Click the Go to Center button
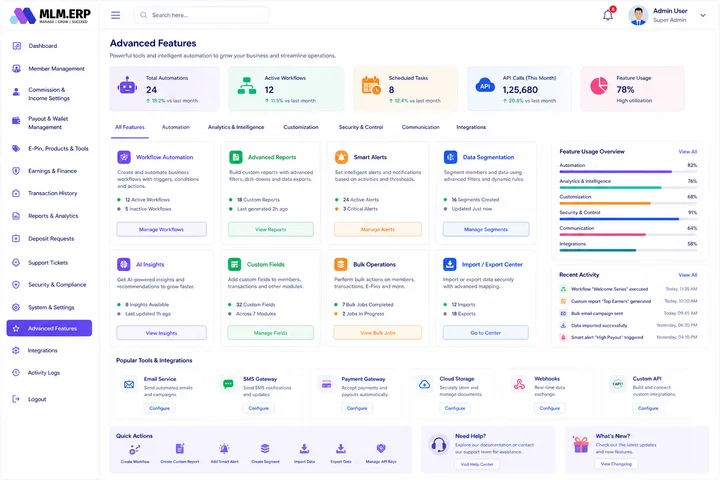This screenshot has height=480, width=720. tap(485, 333)
